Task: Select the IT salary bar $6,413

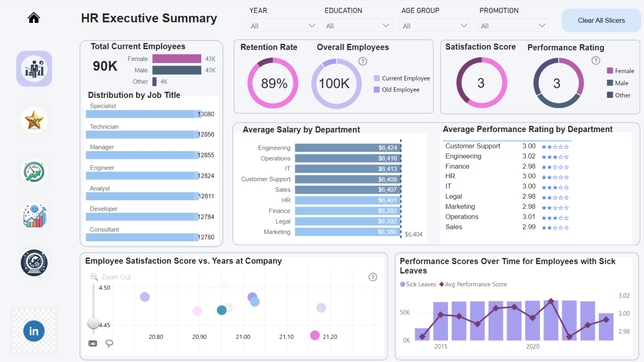Action: (348, 169)
